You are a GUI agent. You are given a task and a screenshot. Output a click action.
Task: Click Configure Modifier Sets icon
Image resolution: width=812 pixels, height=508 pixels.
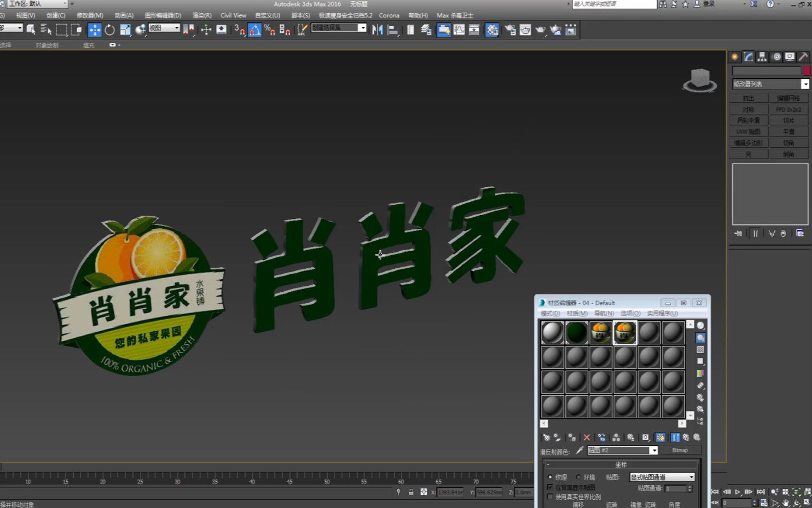(800, 234)
